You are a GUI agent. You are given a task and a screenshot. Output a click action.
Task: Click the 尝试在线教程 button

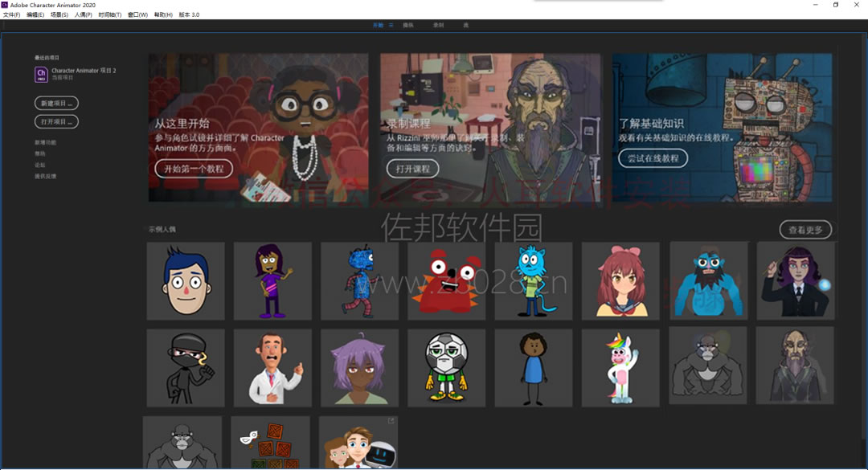(x=653, y=158)
